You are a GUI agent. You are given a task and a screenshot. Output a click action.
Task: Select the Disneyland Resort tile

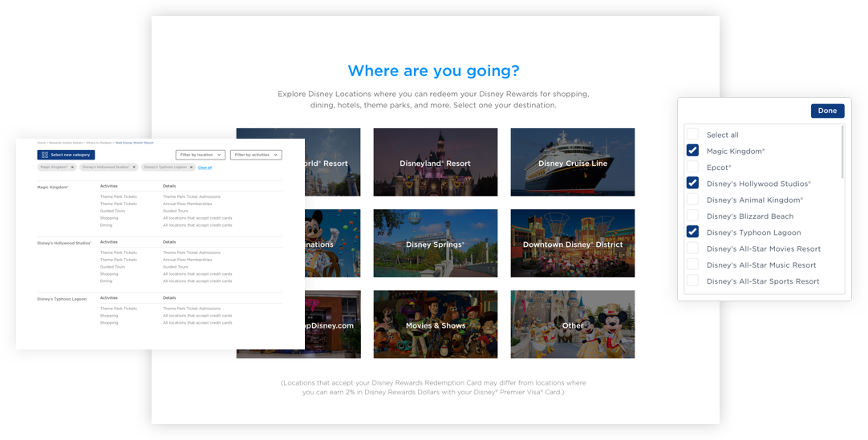pyautogui.click(x=435, y=162)
